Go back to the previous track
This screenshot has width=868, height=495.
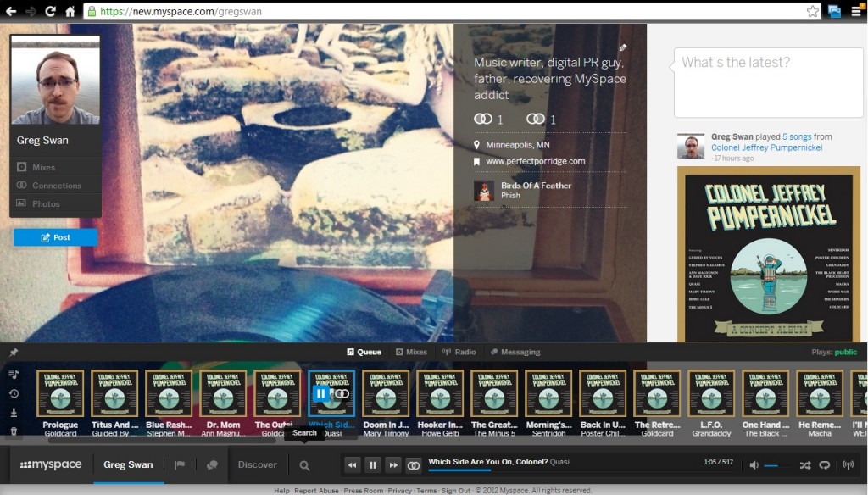(352, 465)
